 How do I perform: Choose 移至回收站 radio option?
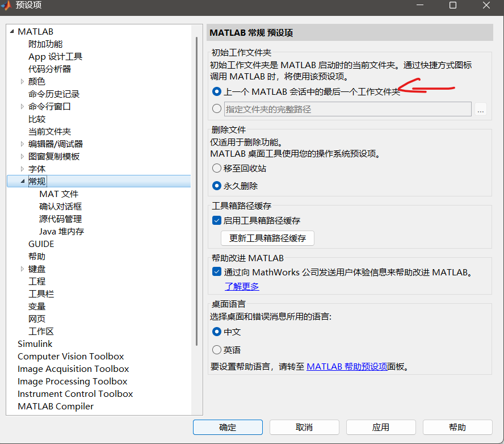(217, 168)
